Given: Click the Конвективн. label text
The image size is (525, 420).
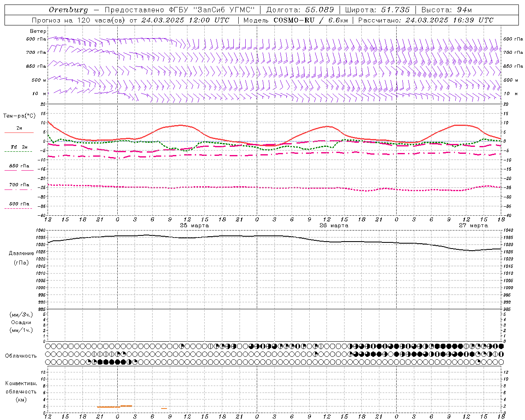Looking at the screenshot, I should tap(21, 383).
